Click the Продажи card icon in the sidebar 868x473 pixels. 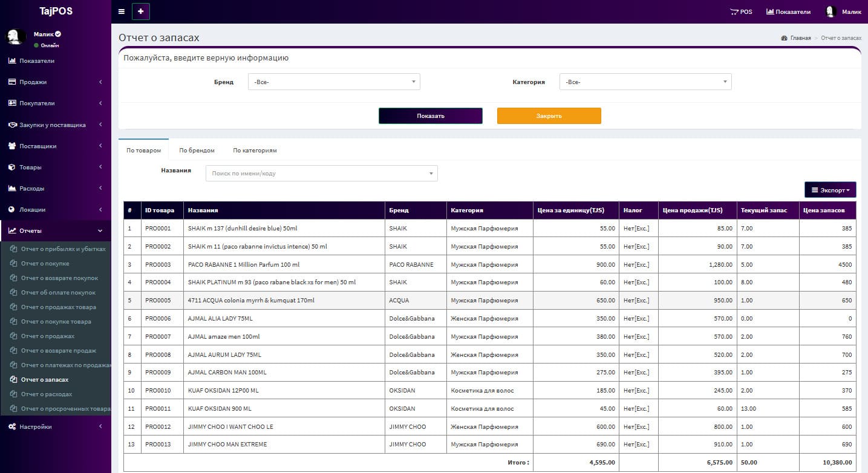pos(12,82)
